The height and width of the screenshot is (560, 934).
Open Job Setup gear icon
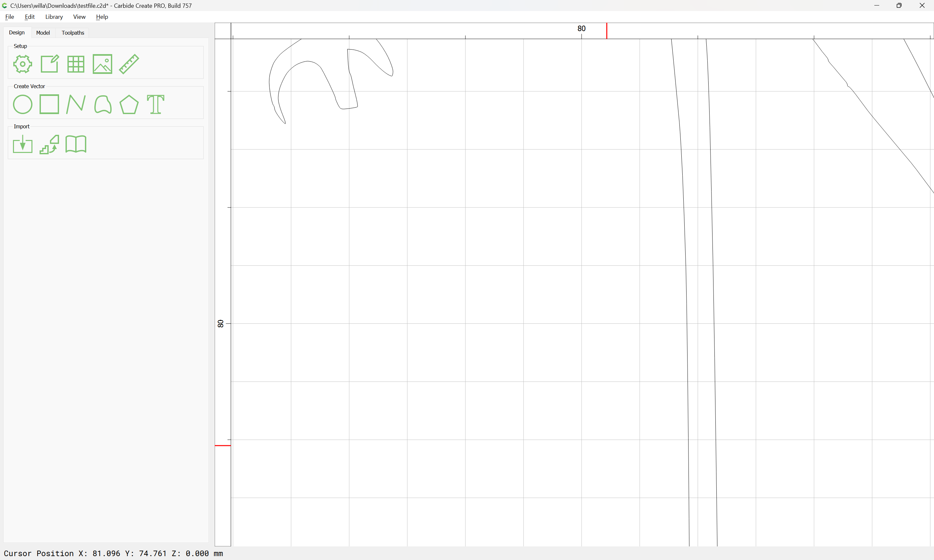coord(23,64)
